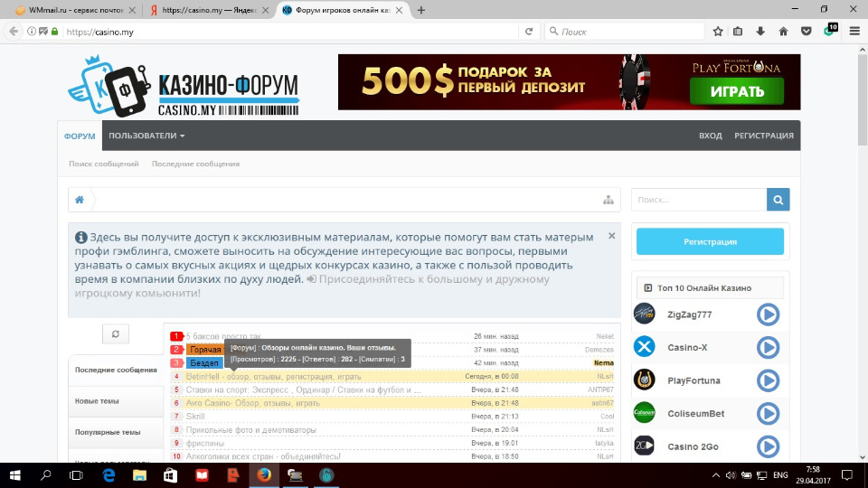Switch to the WMmail.ru browser tab
The width and height of the screenshot is (868, 488).
pyautogui.click(x=75, y=10)
